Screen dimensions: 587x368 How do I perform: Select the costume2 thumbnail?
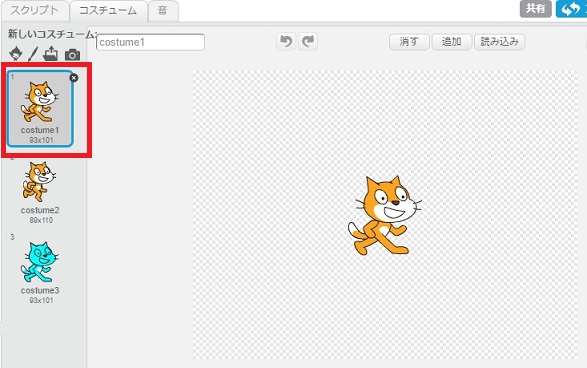tap(40, 181)
